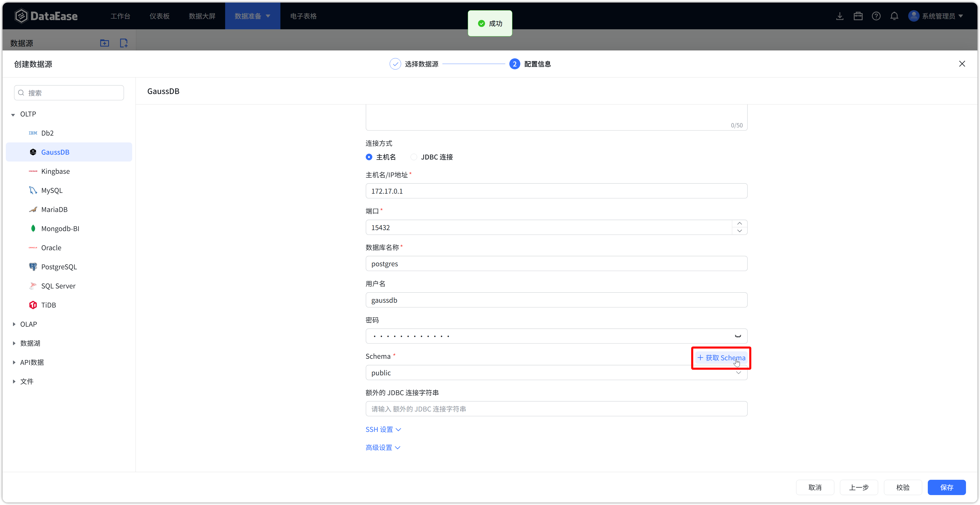Viewport: 980px width, 505px height.
Task: Open the help question-mark icon
Action: 876,16
